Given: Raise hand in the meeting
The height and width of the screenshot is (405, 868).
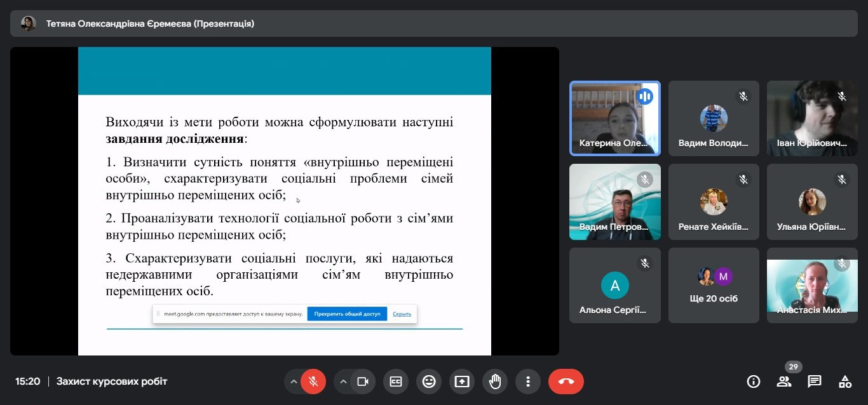Looking at the screenshot, I should pyautogui.click(x=495, y=382).
